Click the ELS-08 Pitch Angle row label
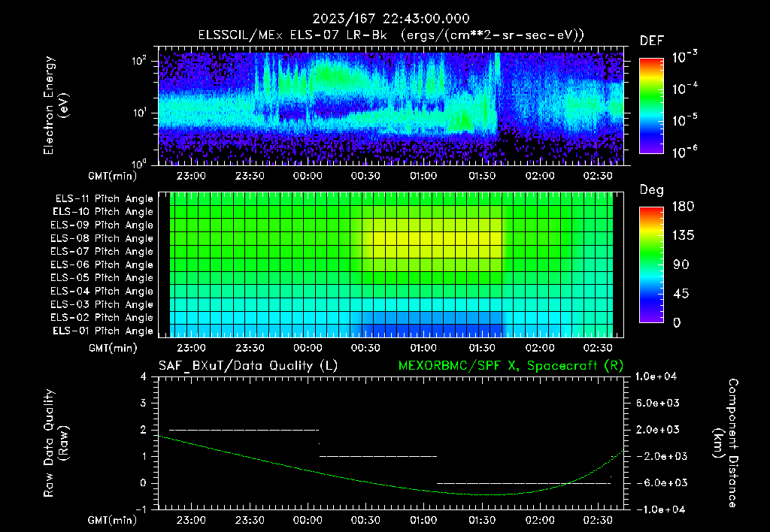The image size is (770, 532). pos(102,238)
